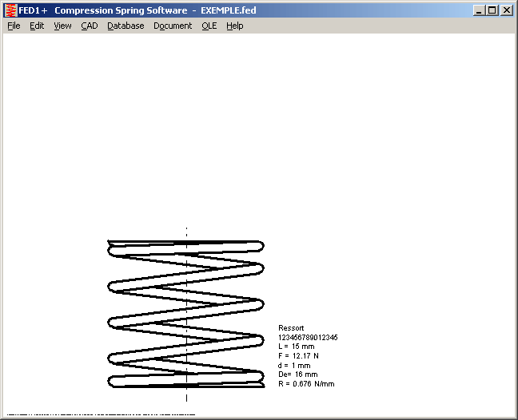
Task: Select the 'd = 1 mm' wire diameter label
Action: pos(295,366)
